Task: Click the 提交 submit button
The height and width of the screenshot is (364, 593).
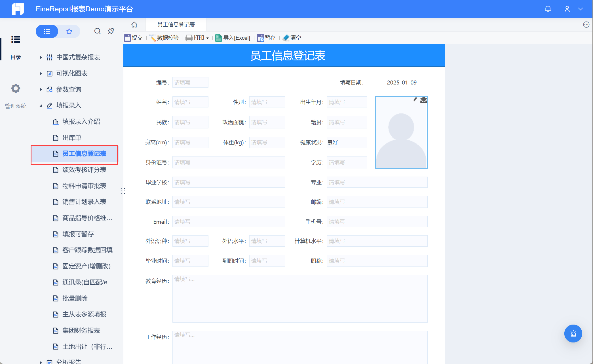Action: point(134,38)
